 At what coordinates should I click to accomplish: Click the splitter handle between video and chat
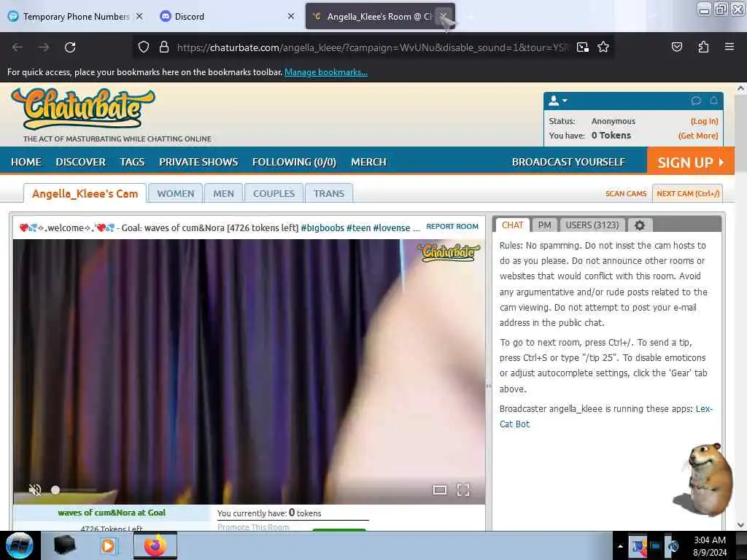[x=488, y=386]
